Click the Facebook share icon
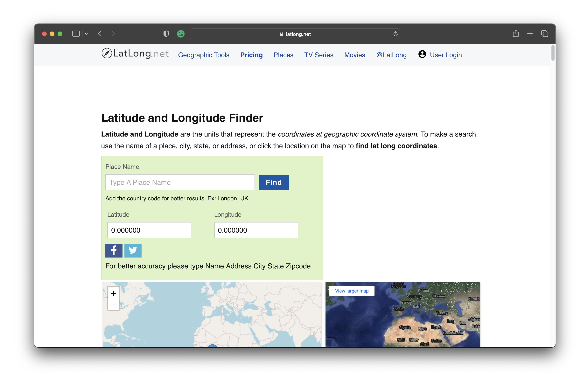 (114, 251)
